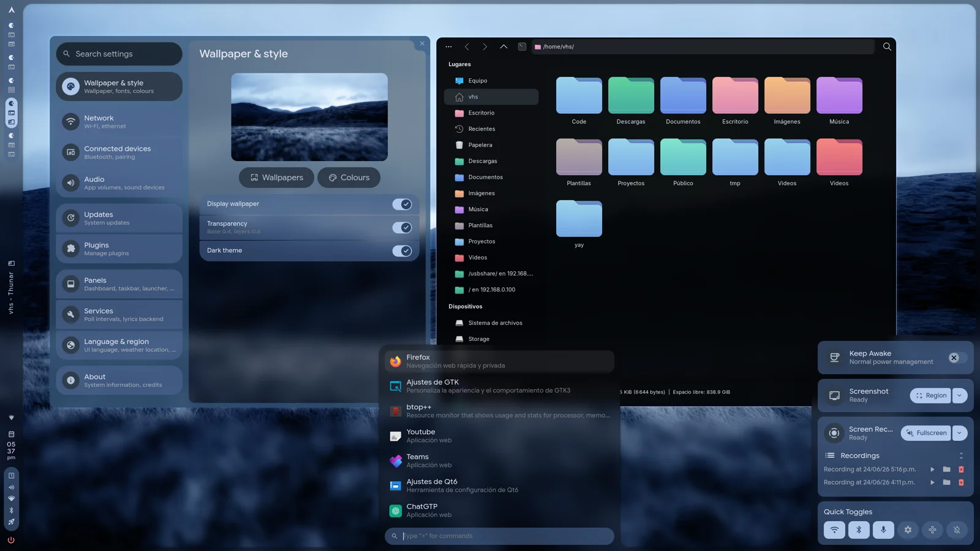
Task: Toggle Bluetooth quick toggle
Action: coord(859,530)
